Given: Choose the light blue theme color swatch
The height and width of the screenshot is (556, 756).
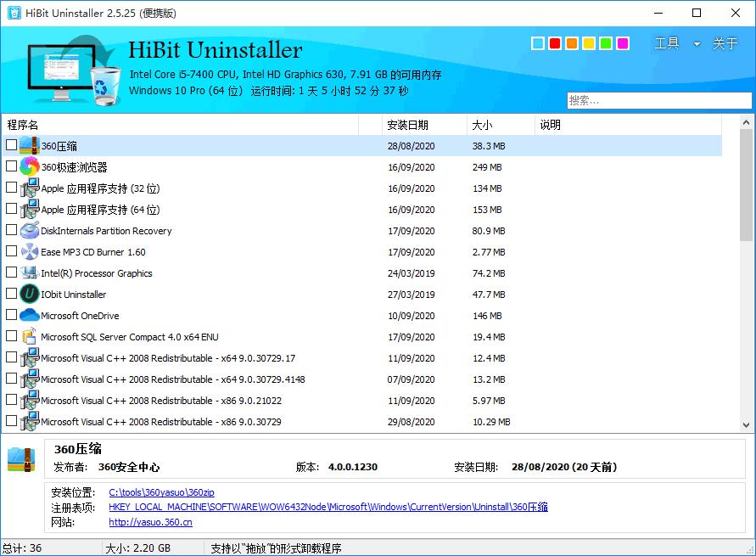Looking at the screenshot, I should (x=538, y=43).
